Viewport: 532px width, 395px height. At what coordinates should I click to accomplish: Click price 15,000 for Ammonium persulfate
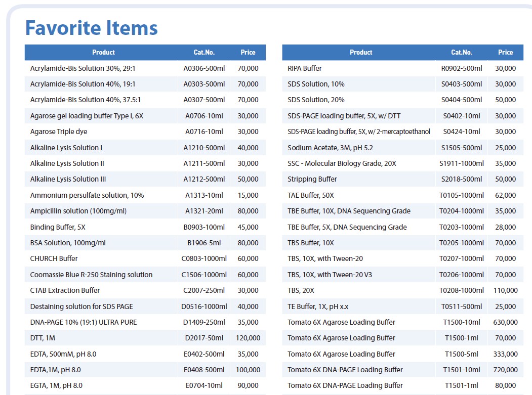(248, 195)
